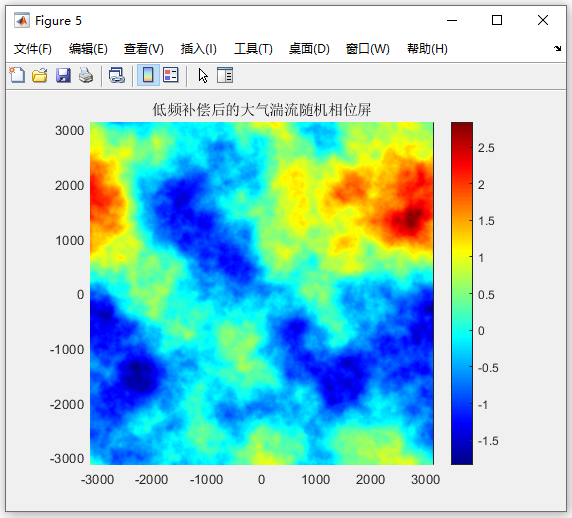Open the 编辑(E) menu
The image size is (572, 518).
coord(88,49)
